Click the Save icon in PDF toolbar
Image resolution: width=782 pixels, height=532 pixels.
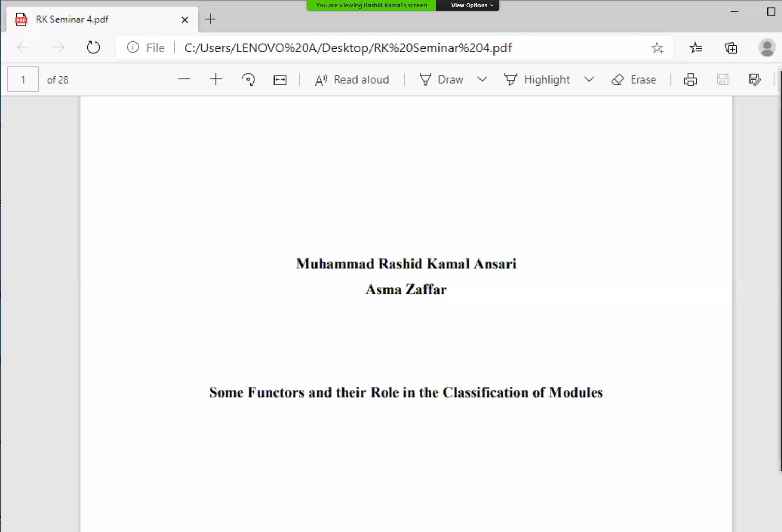pos(722,79)
